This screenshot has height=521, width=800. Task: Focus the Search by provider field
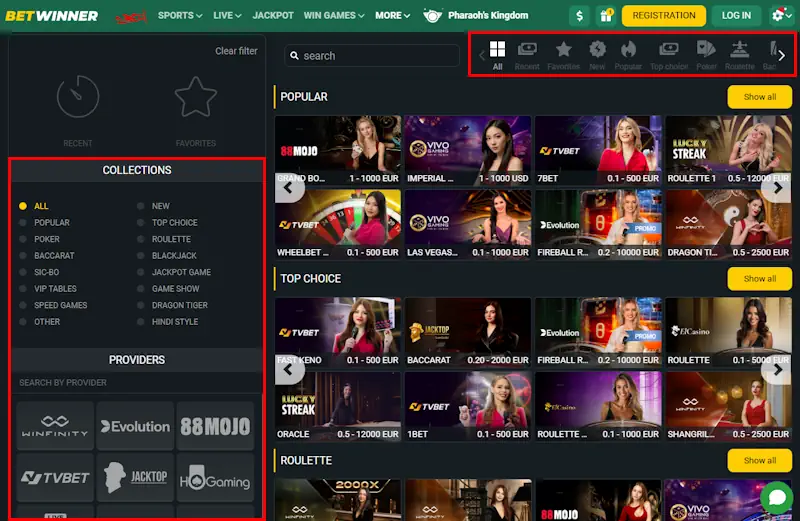pyautogui.click(x=137, y=383)
